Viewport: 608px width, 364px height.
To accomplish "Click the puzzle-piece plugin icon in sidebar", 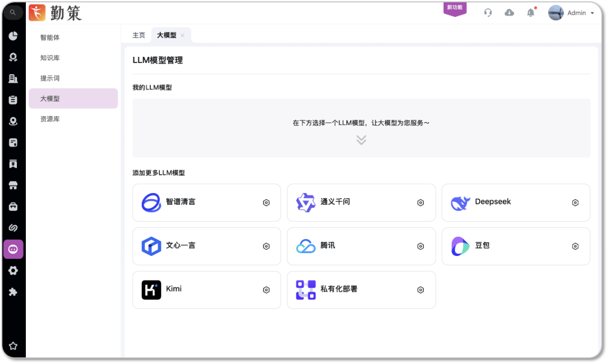I will (13, 292).
